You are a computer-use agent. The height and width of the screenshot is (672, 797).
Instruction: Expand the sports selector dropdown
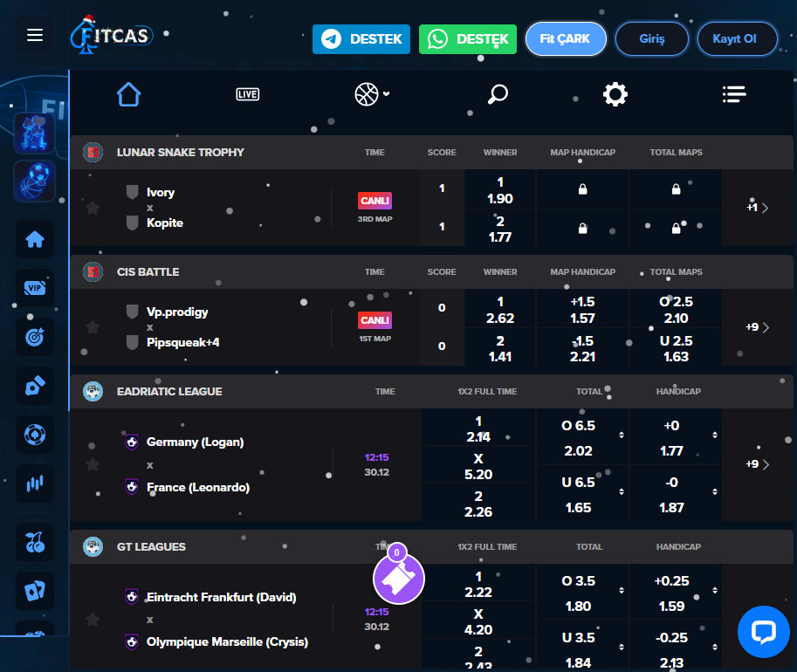click(x=372, y=94)
